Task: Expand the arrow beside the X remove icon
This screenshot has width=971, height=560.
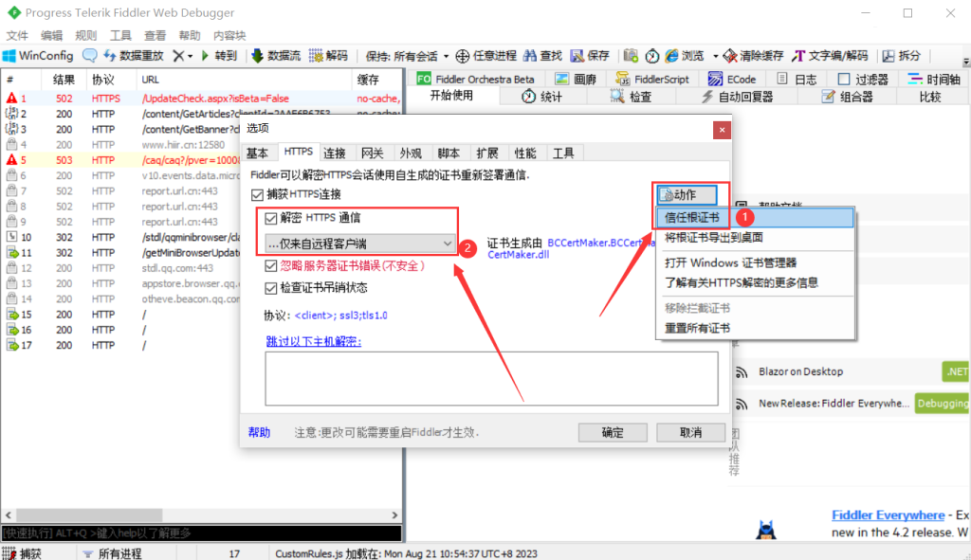Action: pyautogui.click(x=190, y=56)
